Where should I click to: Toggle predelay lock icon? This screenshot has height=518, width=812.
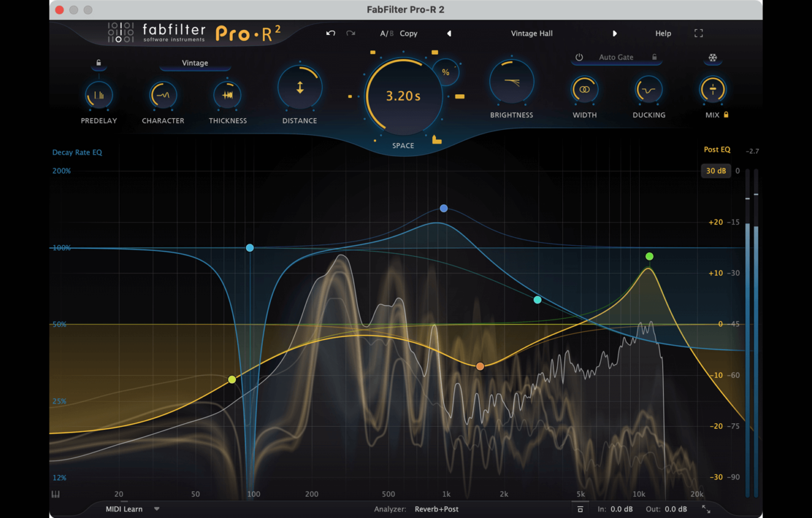[x=99, y=63]
